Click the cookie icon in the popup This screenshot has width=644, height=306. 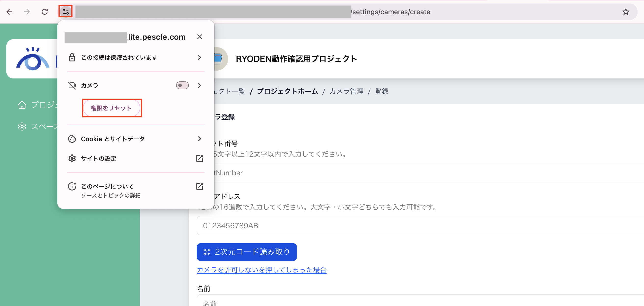(72, 139)
